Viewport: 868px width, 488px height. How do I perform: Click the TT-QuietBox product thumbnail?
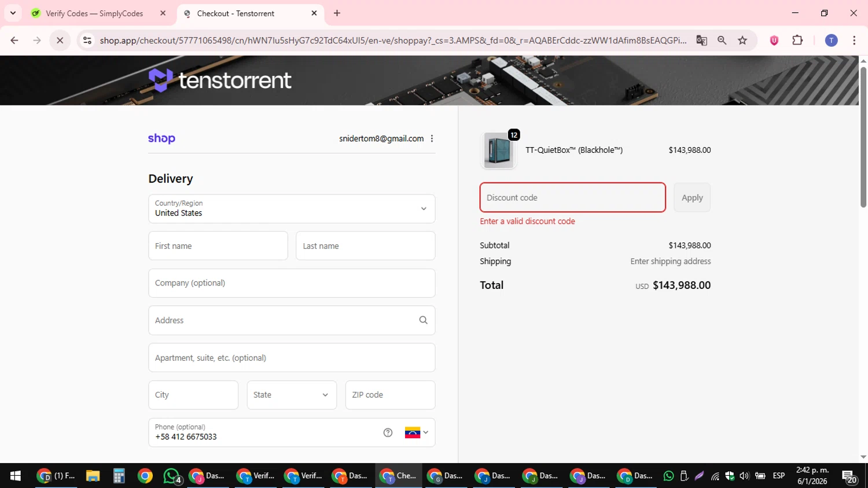[498, 151]
